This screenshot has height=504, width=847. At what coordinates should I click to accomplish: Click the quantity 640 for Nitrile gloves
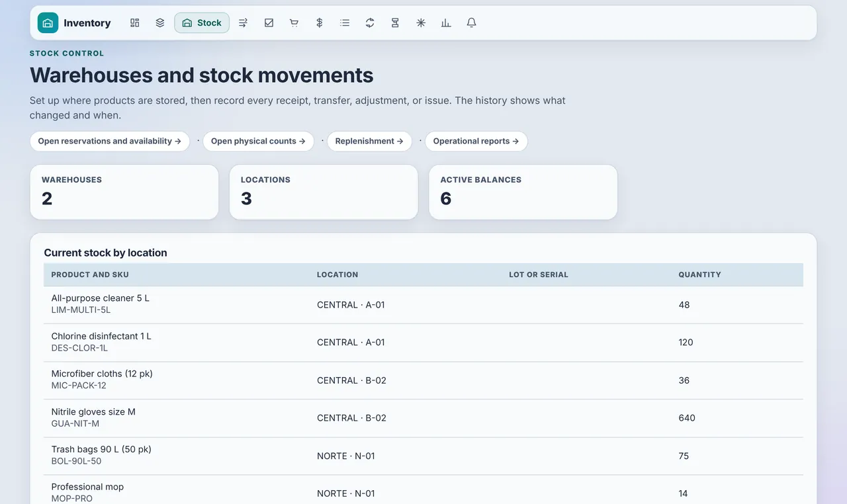pos(687,418)
